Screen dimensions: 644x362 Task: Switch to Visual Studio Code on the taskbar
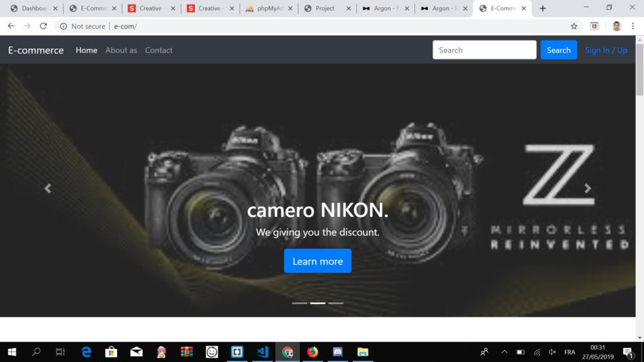point(262,352)
